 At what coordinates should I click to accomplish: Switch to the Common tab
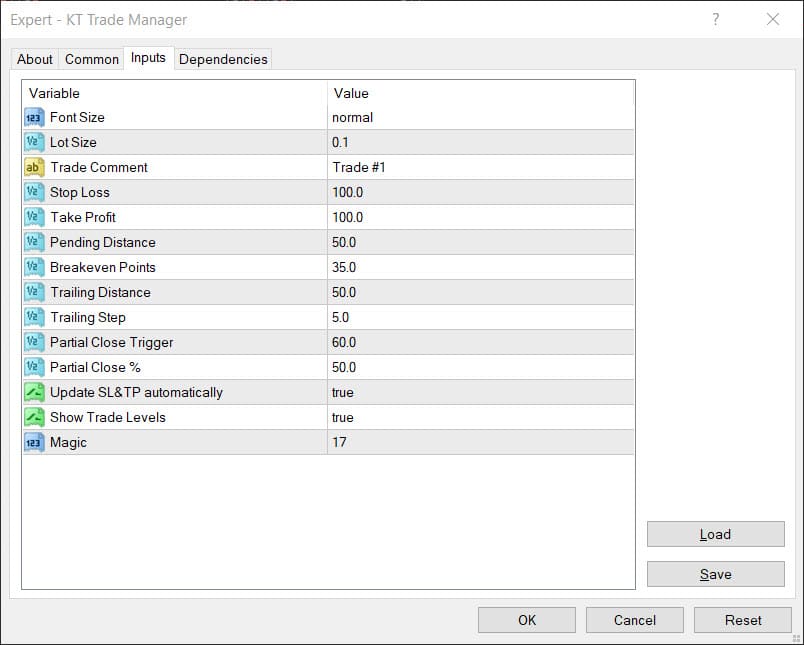point(92,59)
